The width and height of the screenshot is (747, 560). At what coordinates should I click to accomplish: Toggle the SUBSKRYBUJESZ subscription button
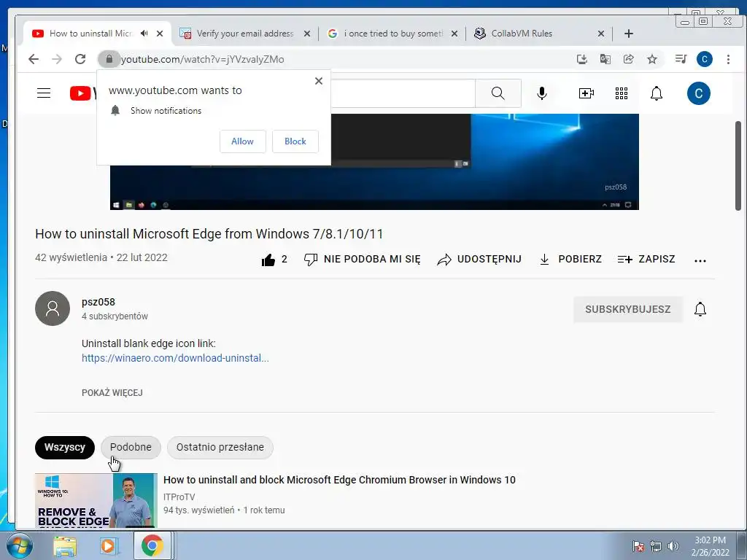[x=628, y=309]
